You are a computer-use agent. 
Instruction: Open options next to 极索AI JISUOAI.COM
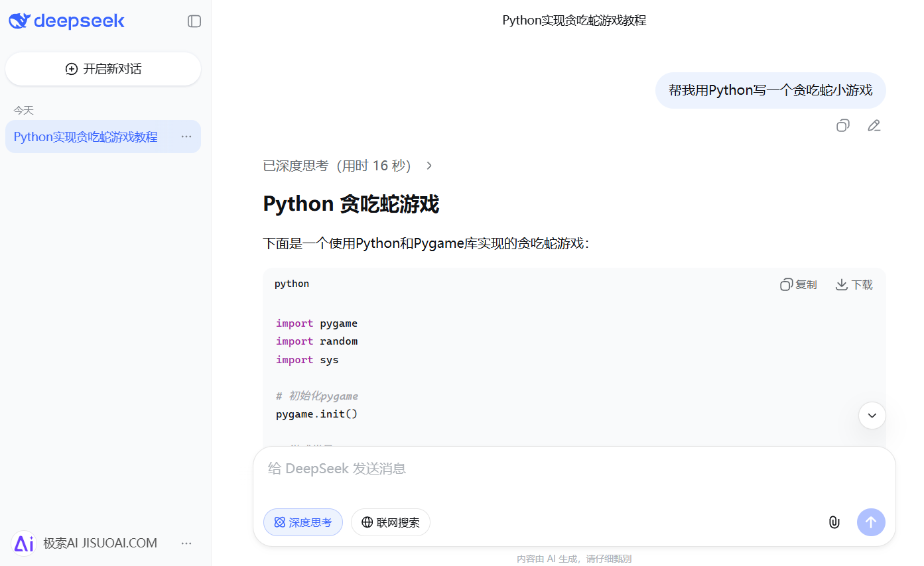pyautogui.click(x=186, y=543)
